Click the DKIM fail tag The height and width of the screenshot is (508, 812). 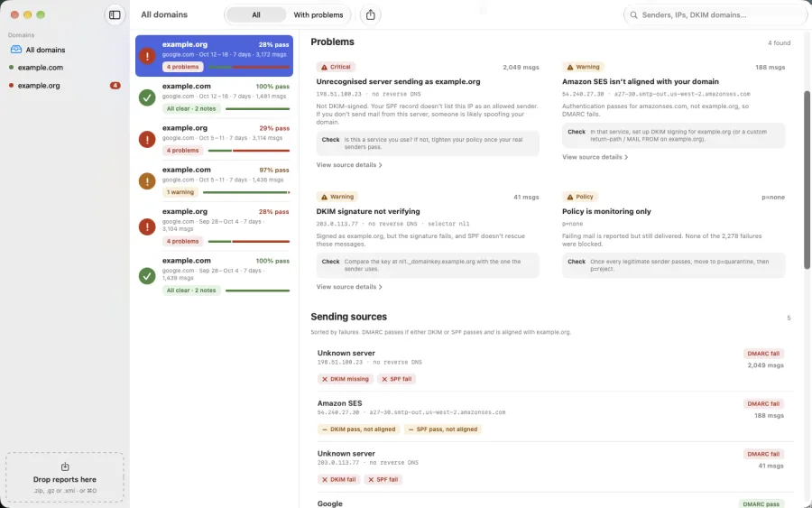(338, 479)
